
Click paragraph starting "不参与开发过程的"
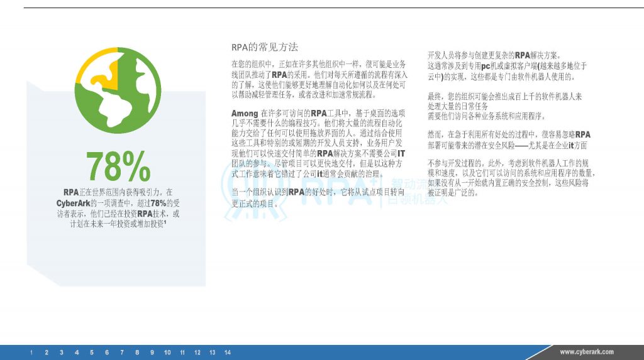[511, 178]
